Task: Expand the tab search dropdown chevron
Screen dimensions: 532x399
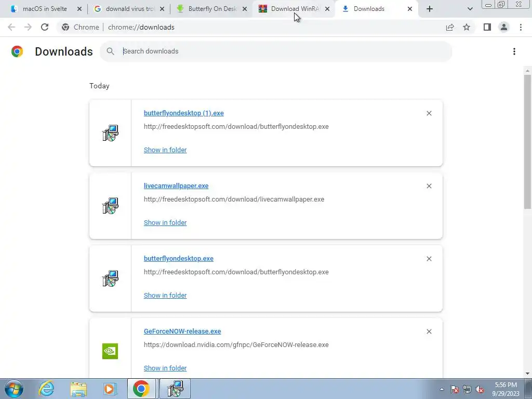Action: (x=470, y=9)
